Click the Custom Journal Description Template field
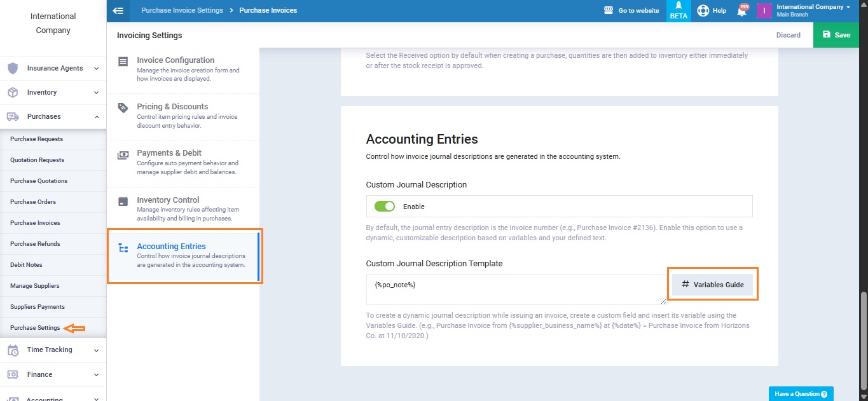The width and height of the screenshot is (868, 401). (516, 289)
